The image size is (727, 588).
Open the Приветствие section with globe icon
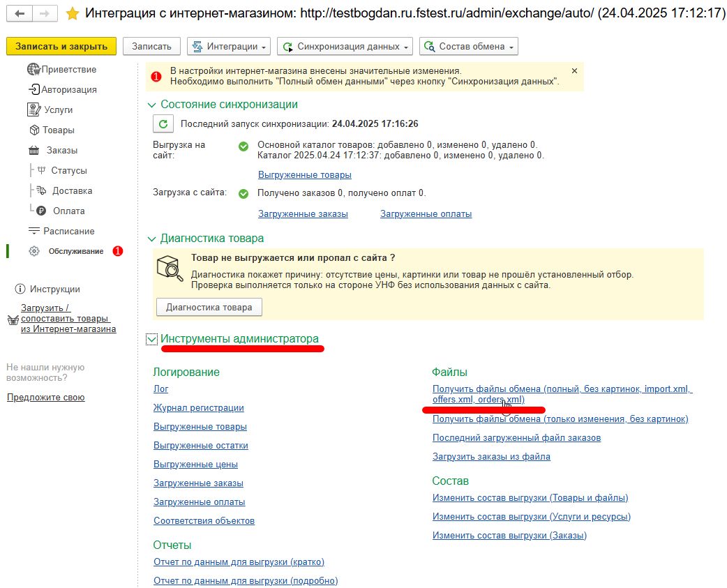[x=33, y=70]
